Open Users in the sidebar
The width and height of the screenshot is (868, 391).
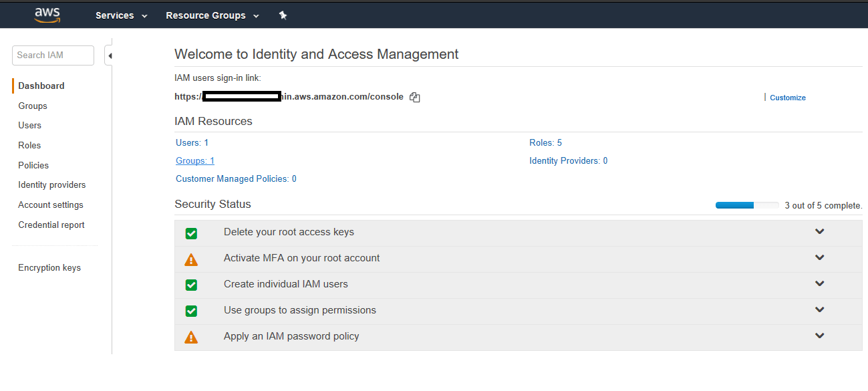[x=29, y=125]
